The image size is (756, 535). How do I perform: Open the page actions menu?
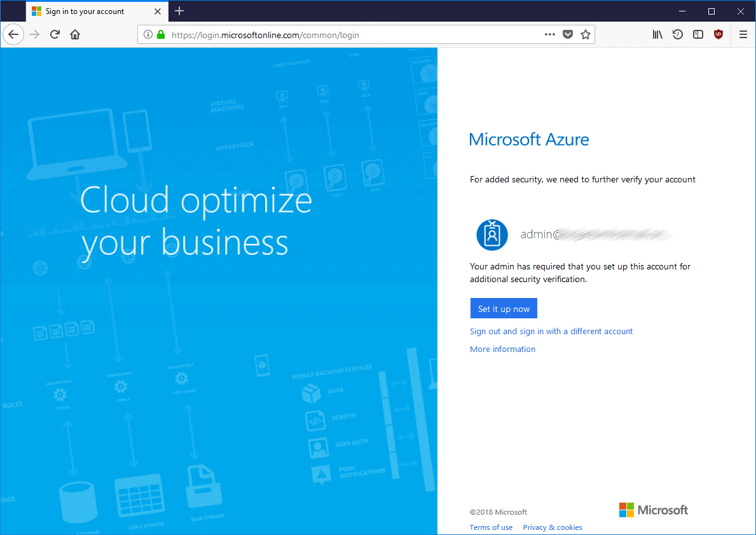click(549, 34)
